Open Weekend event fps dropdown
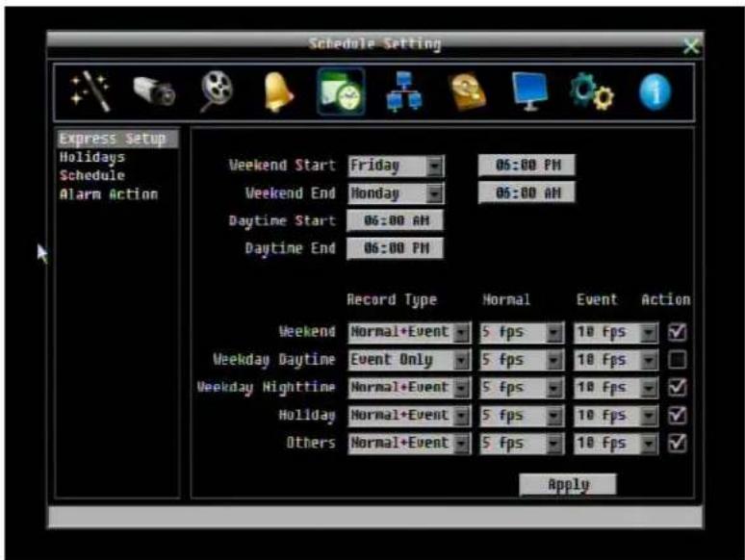The width and height of the screenshot is (745, 560). pos(616,332)
